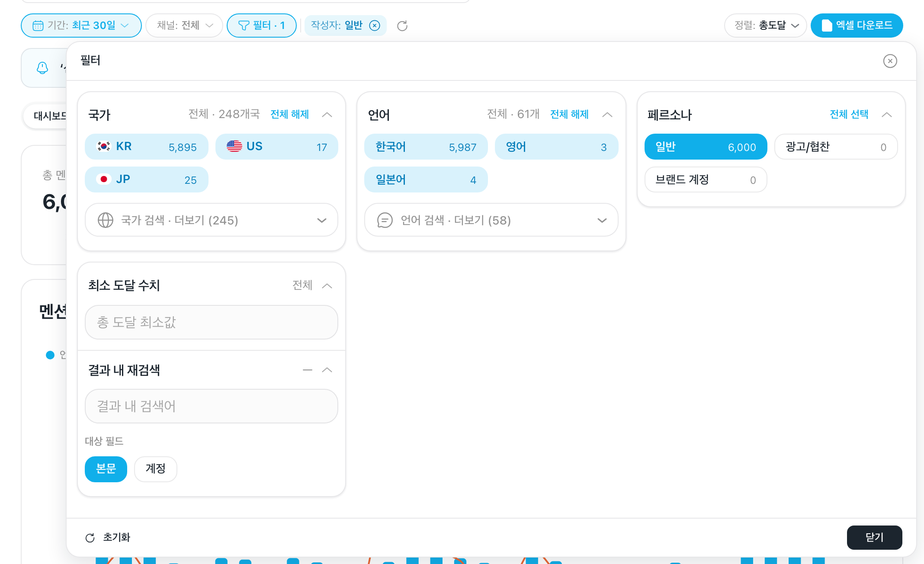
Task: Collapse the 국가 section chevron
Action: click(x=327, y=115)
